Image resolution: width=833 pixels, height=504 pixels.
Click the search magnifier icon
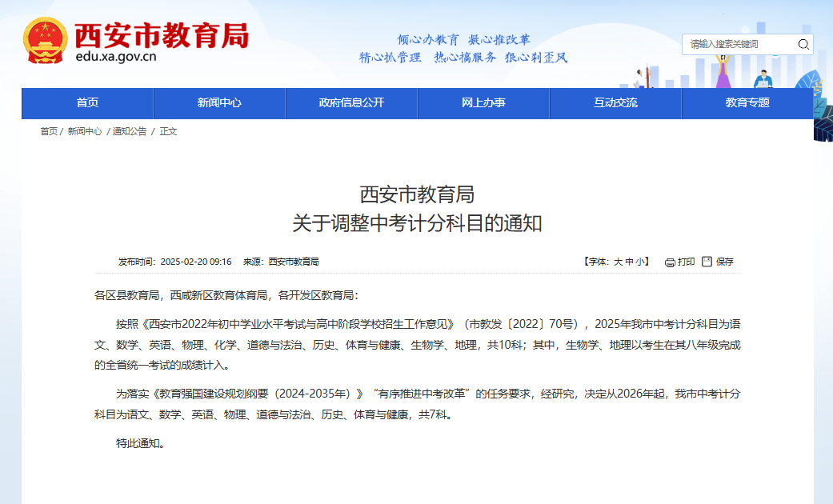click(x=803, y=45)
